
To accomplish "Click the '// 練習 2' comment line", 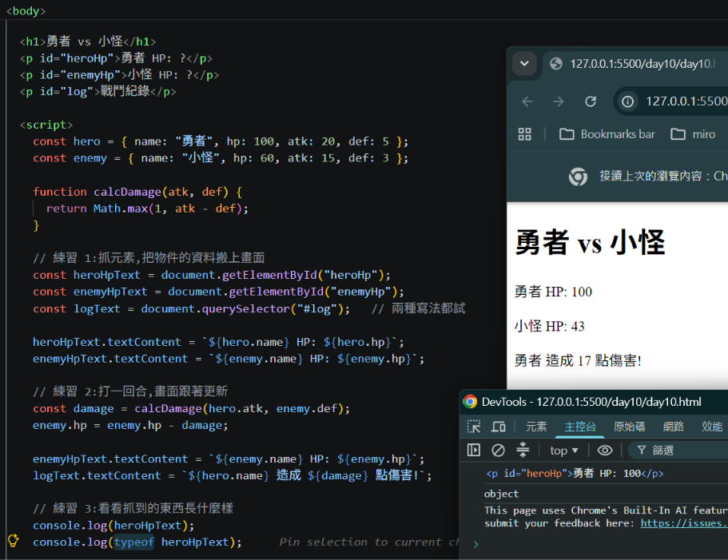I will coord(130,391).
